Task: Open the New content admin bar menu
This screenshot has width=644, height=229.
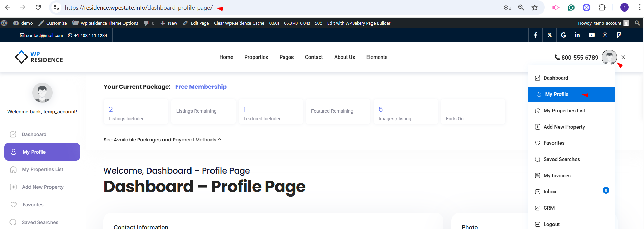Action: click(169, 23)
